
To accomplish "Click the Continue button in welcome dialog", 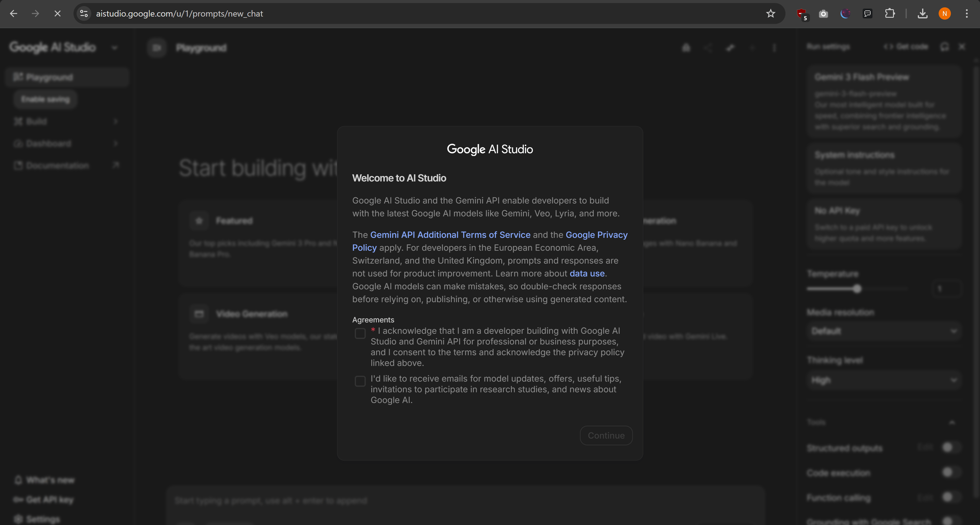I will 606,435.
